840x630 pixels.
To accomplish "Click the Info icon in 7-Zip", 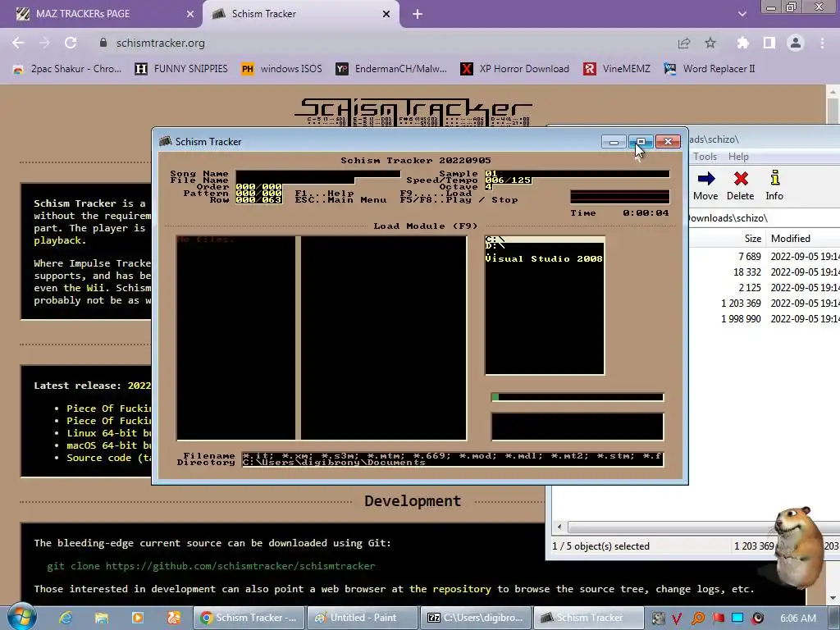I will pos(774,185).
